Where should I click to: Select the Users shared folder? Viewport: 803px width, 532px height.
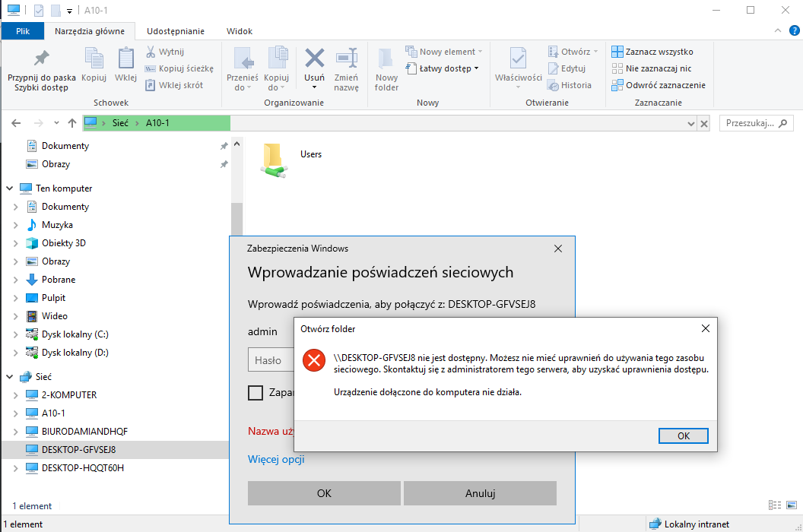291,160
